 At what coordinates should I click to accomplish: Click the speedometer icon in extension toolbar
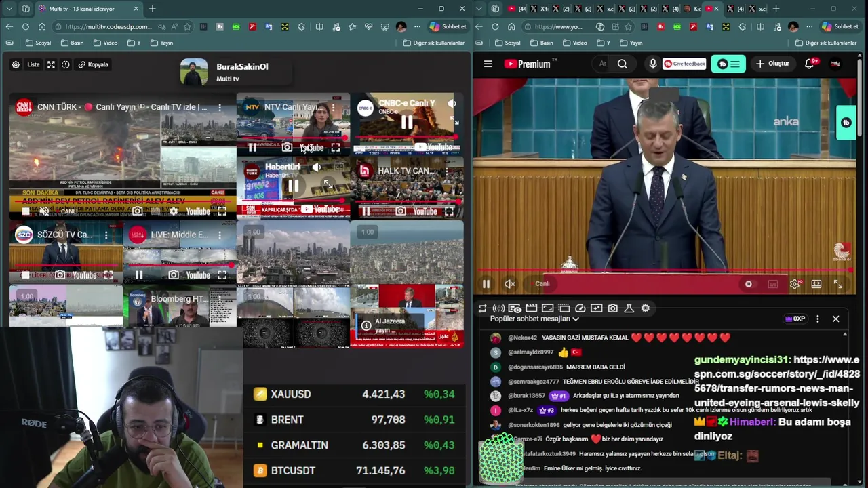(x=580, y=308)
